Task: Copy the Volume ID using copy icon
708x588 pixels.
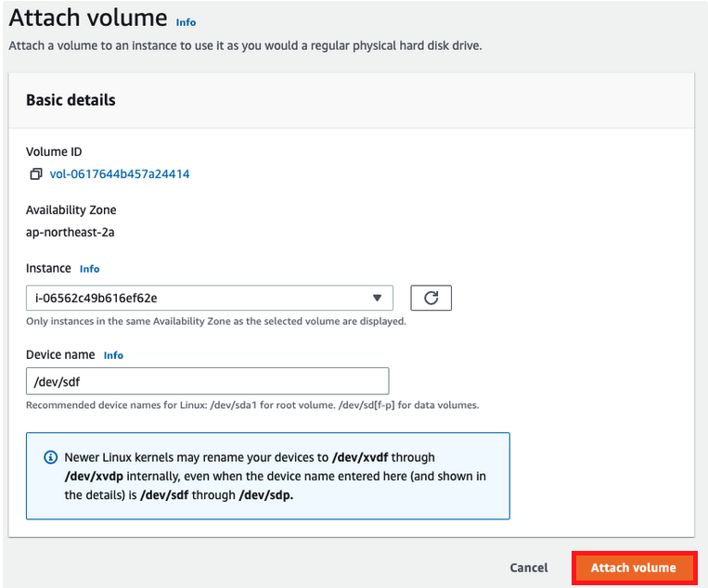Action: pyautogui.click(x=35, y=174)
